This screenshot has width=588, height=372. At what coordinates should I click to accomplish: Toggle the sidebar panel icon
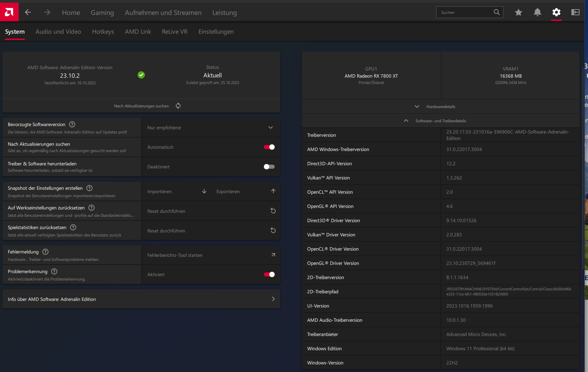[x=575, y=12]
